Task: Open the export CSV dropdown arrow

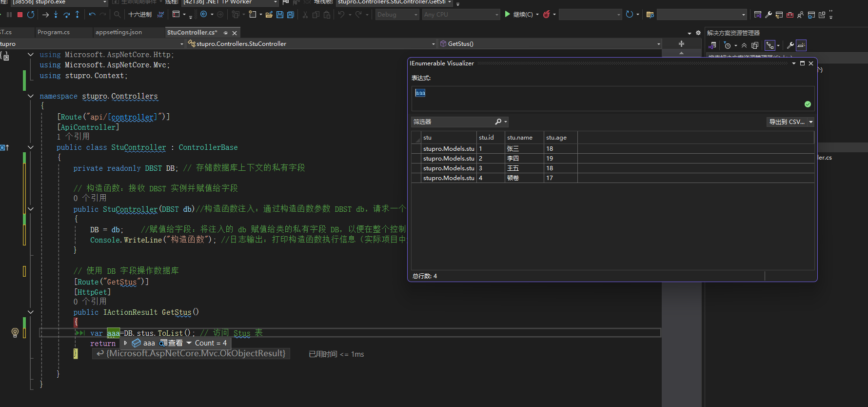Action: click(x=811, y=122)
